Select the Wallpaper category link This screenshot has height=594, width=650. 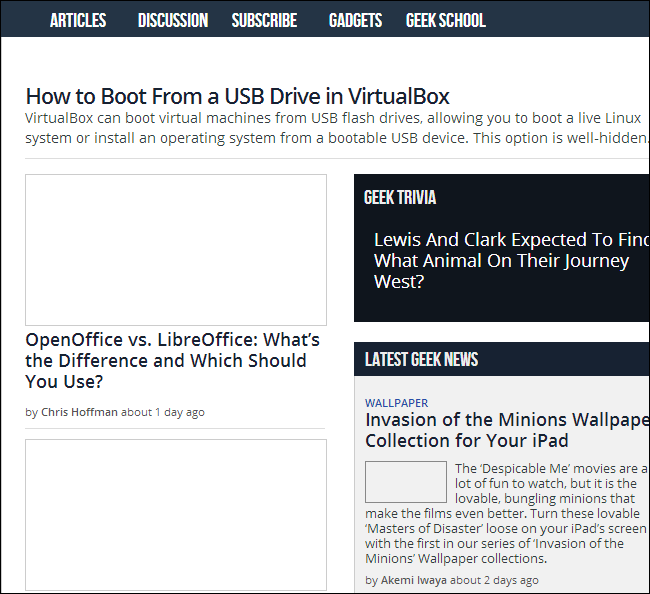coord(396,403)
